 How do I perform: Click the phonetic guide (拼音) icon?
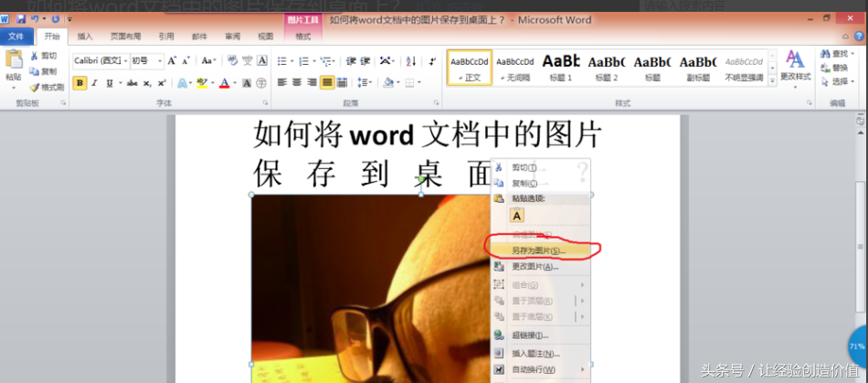pyautogui.click(x=248, y=61)
